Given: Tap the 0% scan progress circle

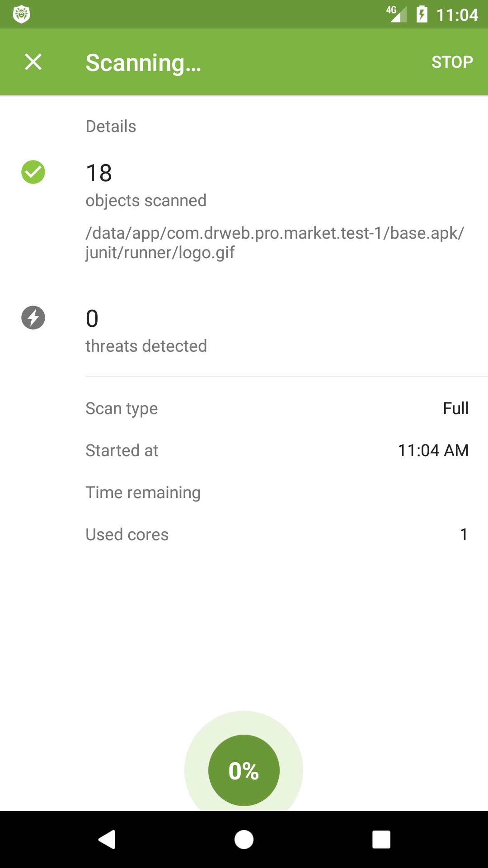Looking at the screenshot, I should pyautogui.click(x=244, y=770).
